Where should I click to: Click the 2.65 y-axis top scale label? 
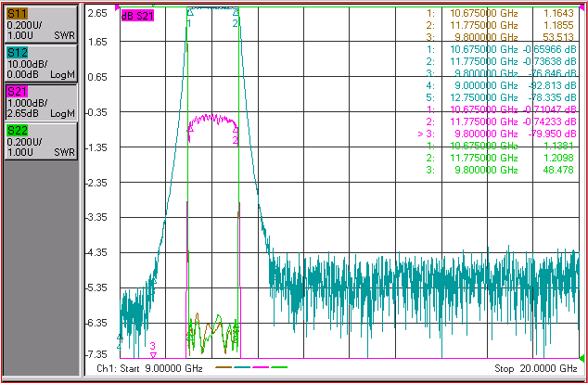click(97, 13)
